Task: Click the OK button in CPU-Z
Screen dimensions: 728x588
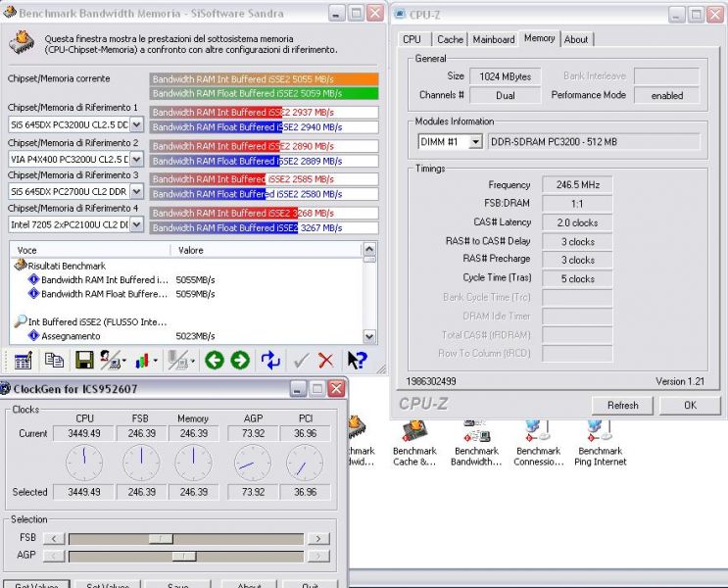Action: click(690, 406)
